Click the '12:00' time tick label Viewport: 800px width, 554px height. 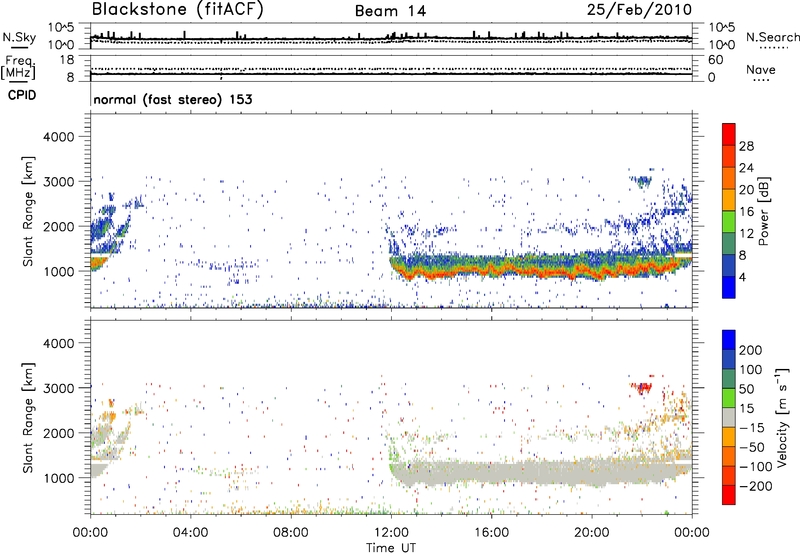point(391,533)
